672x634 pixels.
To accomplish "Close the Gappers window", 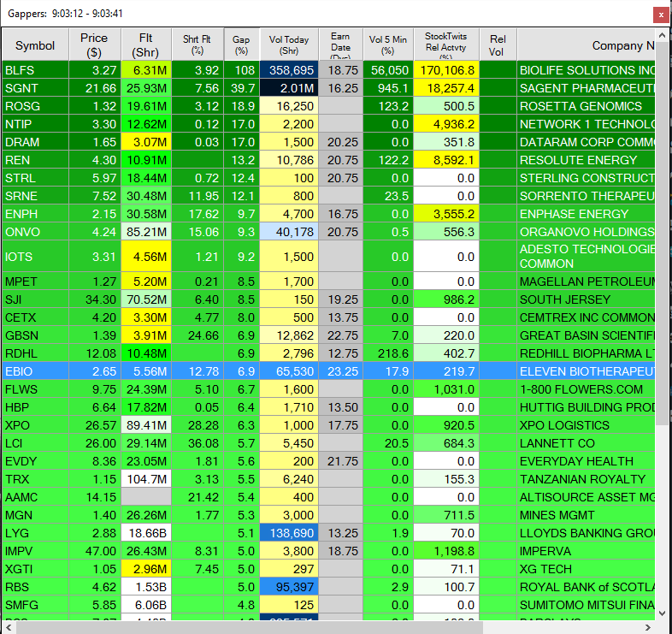I will 661,15.
